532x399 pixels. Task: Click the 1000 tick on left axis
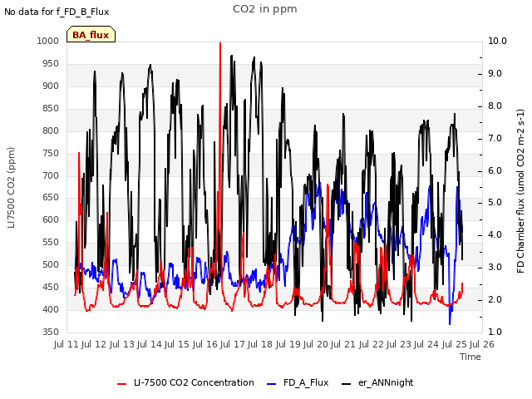[48, 41]
